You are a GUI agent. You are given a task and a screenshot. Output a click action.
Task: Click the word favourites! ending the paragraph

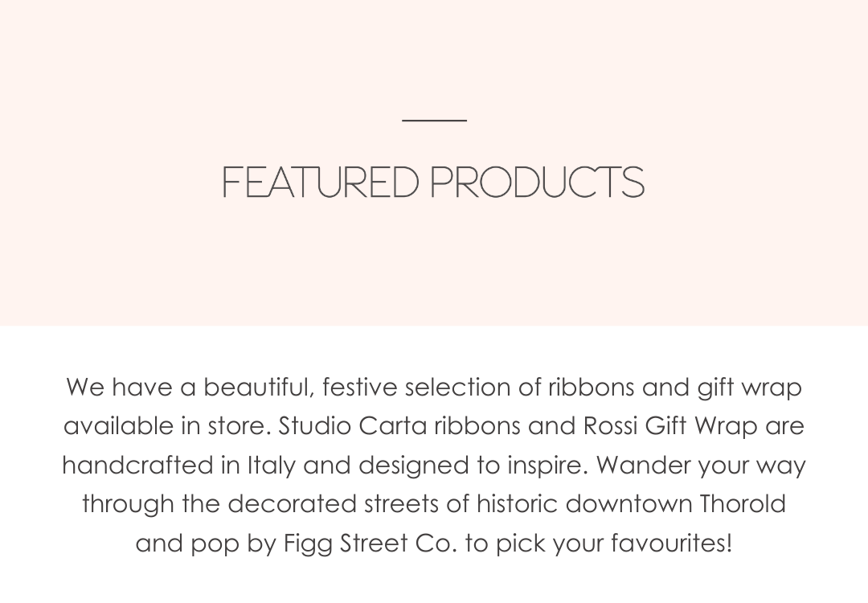tap(672, 544)
